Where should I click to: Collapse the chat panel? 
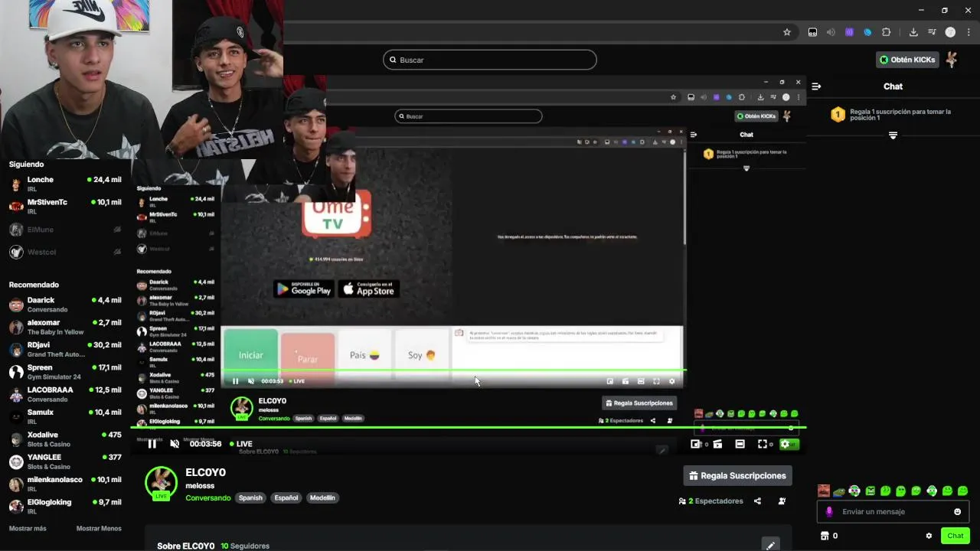point(817,86)
